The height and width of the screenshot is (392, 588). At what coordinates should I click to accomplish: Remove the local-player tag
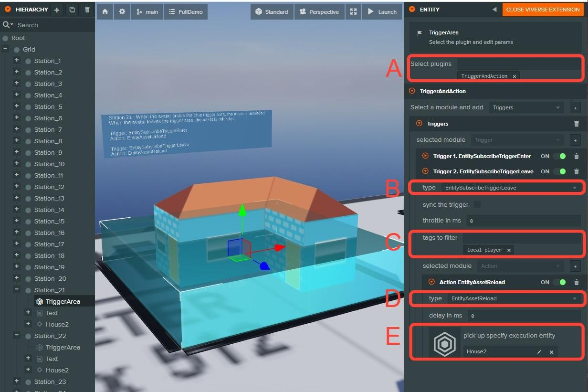(x=509, y=250)
